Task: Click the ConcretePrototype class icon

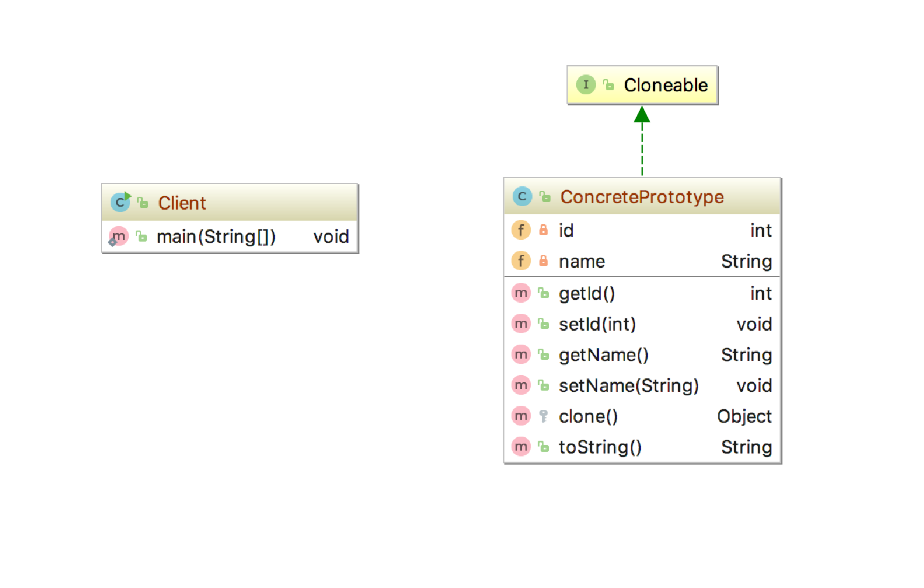Action: point(522,197)
